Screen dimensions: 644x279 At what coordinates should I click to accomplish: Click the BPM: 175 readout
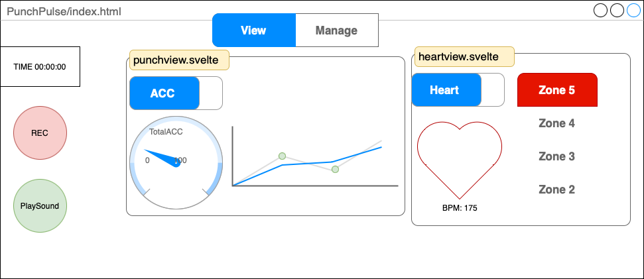[x=460, y=208]
